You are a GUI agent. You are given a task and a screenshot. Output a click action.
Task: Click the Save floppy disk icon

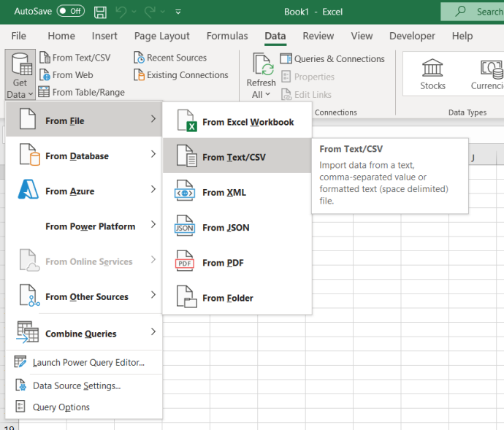pyautogui.click(x=100, y=12)
